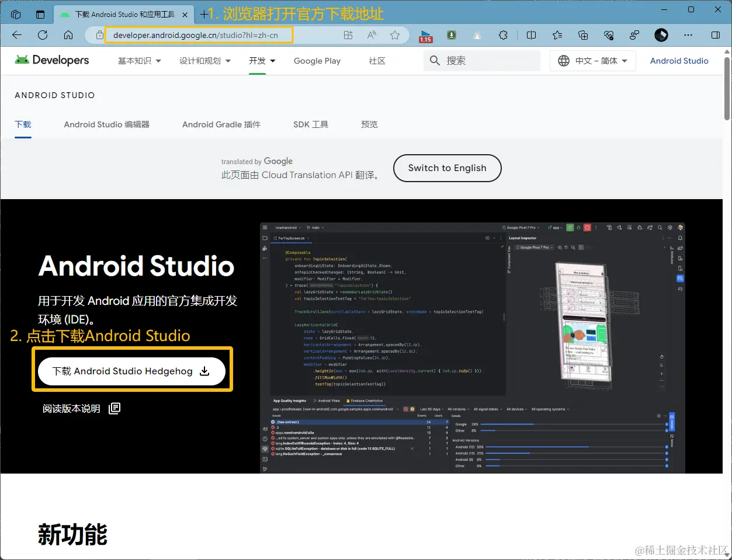The width and height of the screenshot is (732, 560).
Task: Click the Switch to English button
Action: (447, 168)
